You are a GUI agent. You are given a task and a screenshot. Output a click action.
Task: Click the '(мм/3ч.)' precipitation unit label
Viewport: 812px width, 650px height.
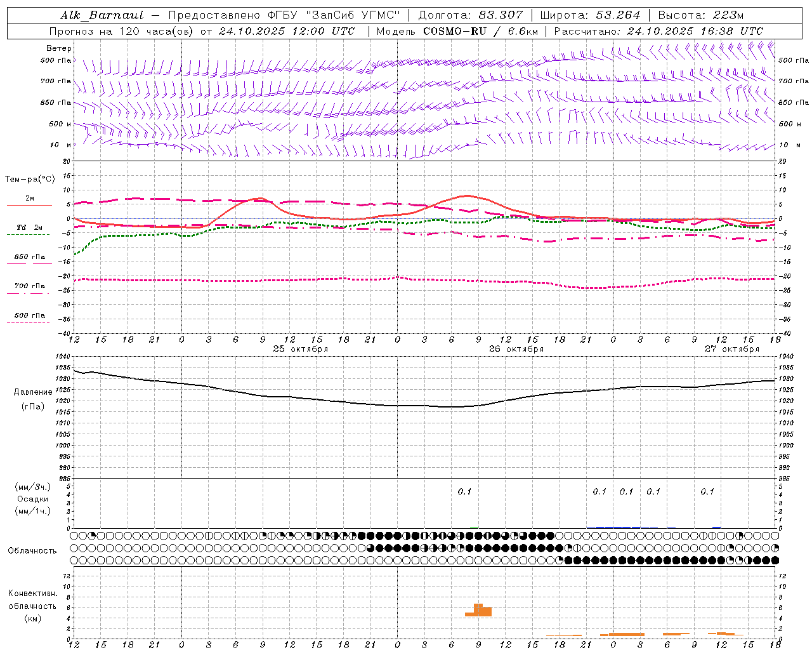(33, 487)
